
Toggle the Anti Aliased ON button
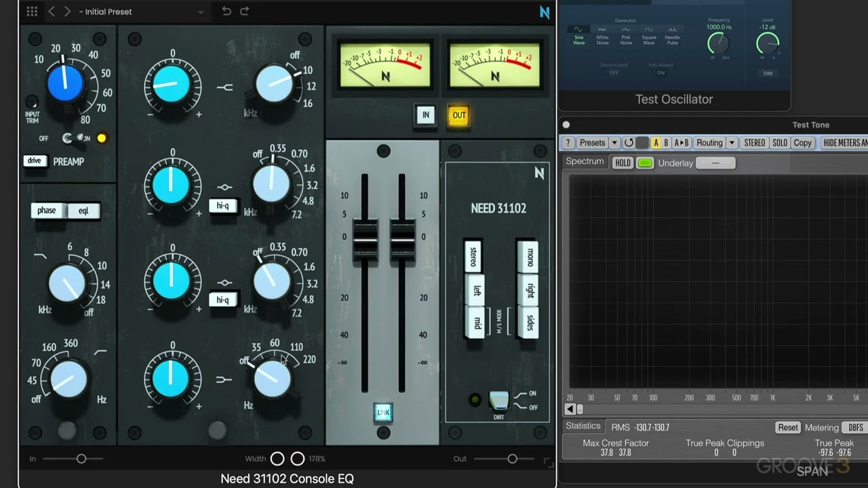[x=660, y=73]
